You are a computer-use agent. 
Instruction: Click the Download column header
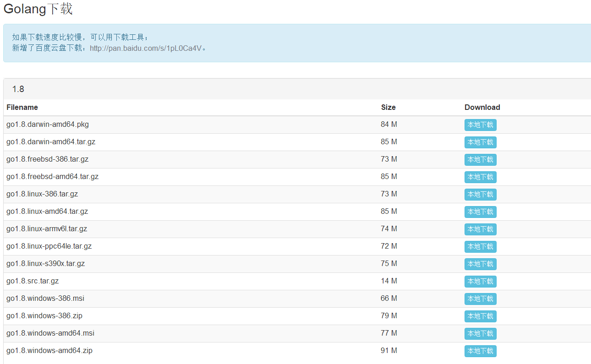[482, 107]
